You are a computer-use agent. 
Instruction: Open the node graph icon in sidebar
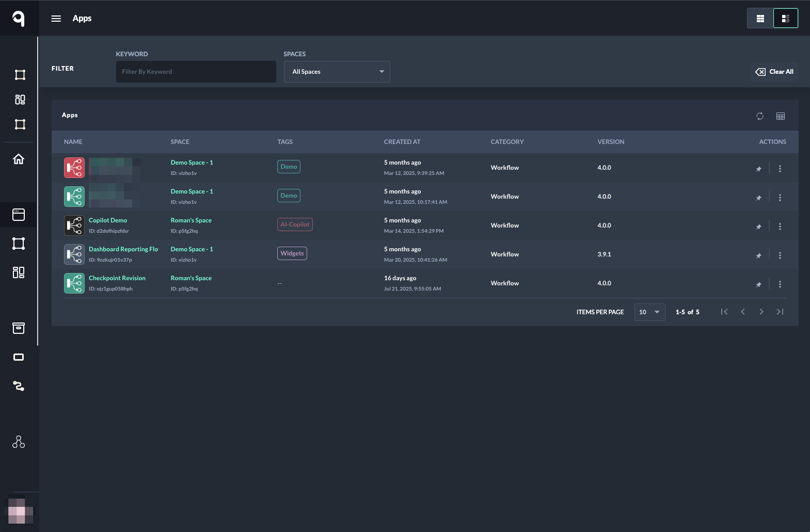(19, 442)
